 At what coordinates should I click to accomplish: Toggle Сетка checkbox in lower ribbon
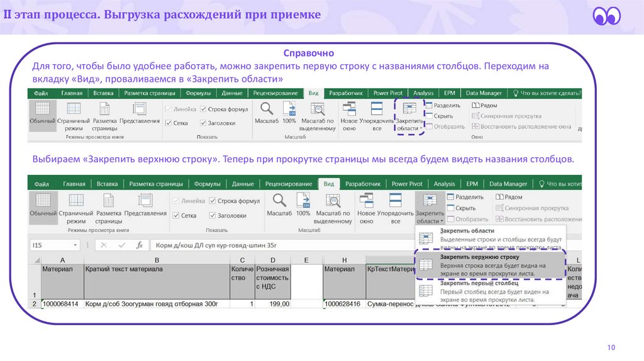pos(176,216)
